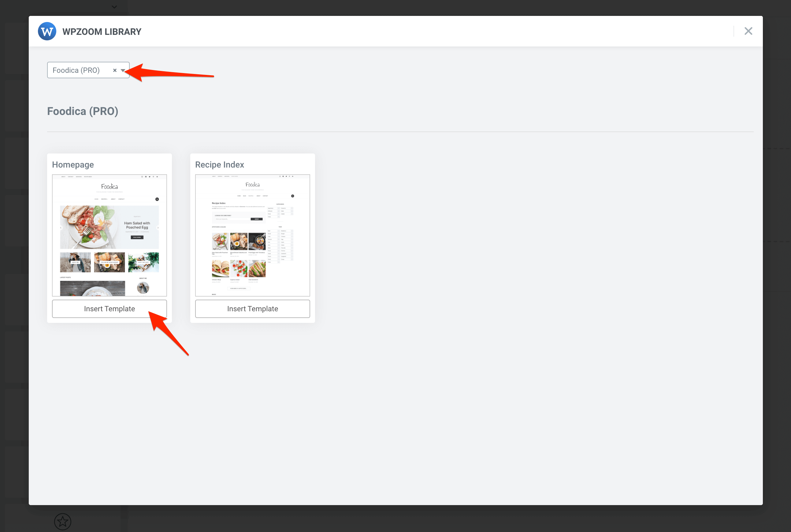The height and width of the screenshot is (532, 791).
Task: Insert the Recipe Index template
Action: pos(252,309)
